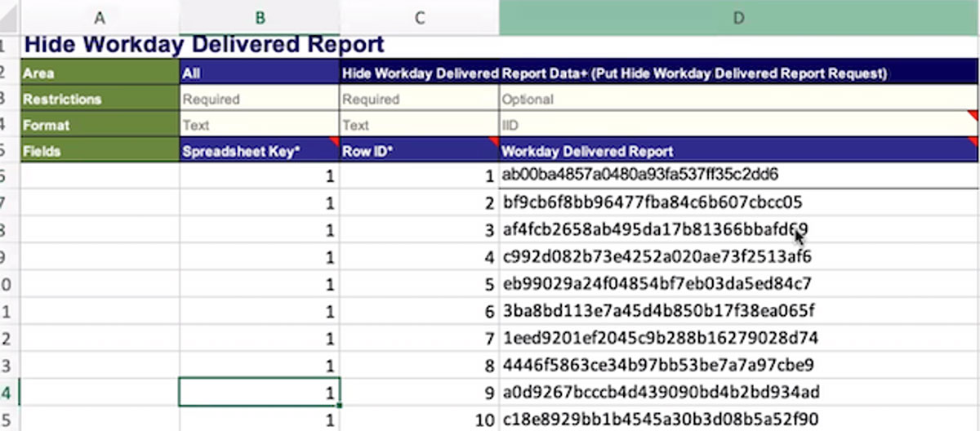Select column A header
The height and width of the screenshot is (431, 980).
pyautogui.click(x=100, y=17)
